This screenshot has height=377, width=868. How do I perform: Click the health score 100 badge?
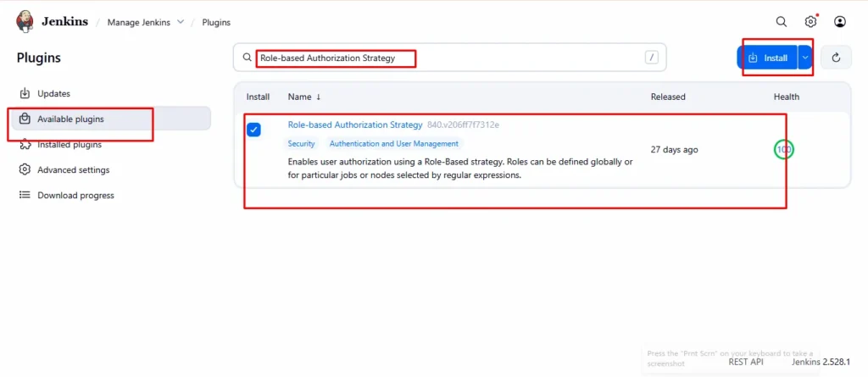coord(784,150)
